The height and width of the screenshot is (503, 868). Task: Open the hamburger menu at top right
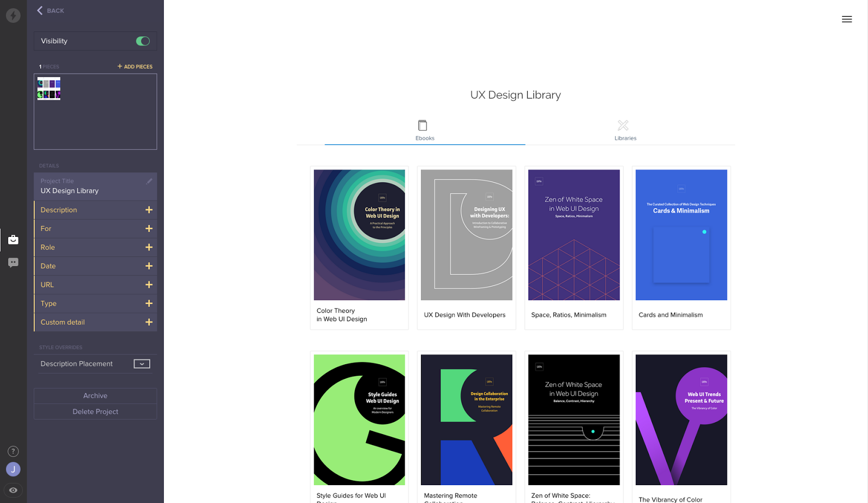coord(846,19)
